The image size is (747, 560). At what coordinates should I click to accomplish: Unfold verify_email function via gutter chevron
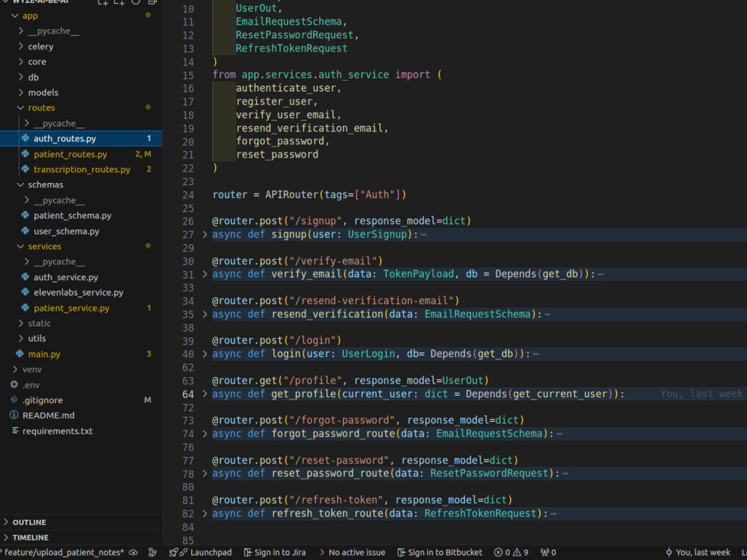point(205,274)
